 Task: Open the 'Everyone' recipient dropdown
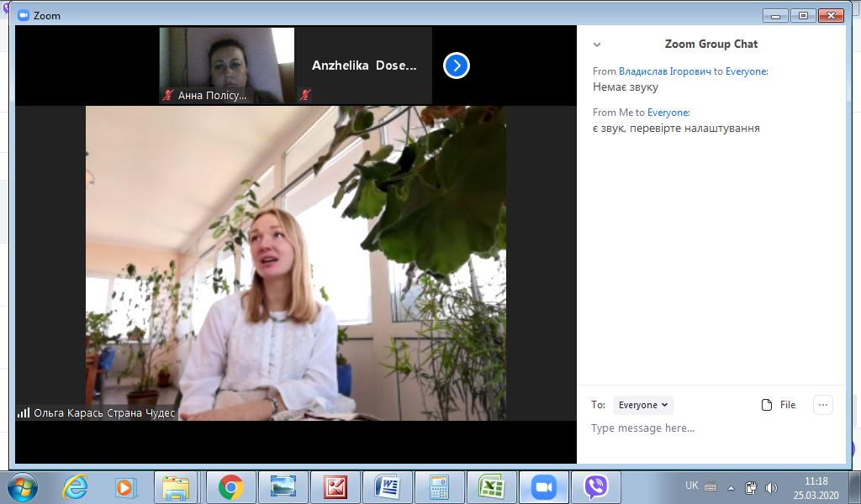coord(643,405)
